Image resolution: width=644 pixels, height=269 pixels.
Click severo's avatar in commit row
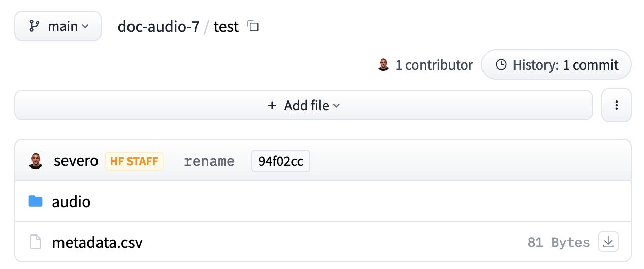tap(36, 161)
